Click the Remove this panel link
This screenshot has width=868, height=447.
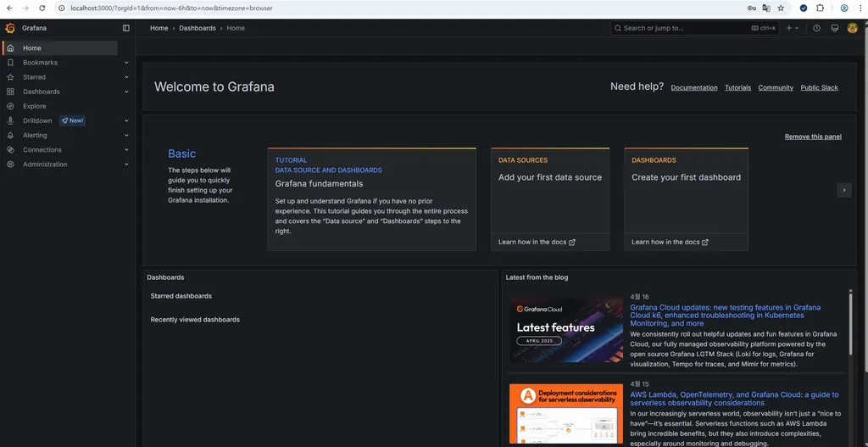point(813,137)
